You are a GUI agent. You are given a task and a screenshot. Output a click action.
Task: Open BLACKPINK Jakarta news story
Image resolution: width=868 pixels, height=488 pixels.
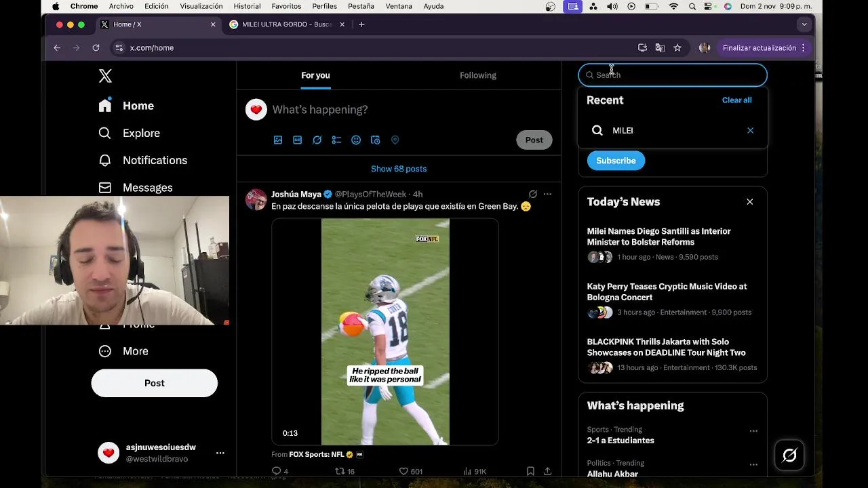pyautogui.click(x=673, y=354)
